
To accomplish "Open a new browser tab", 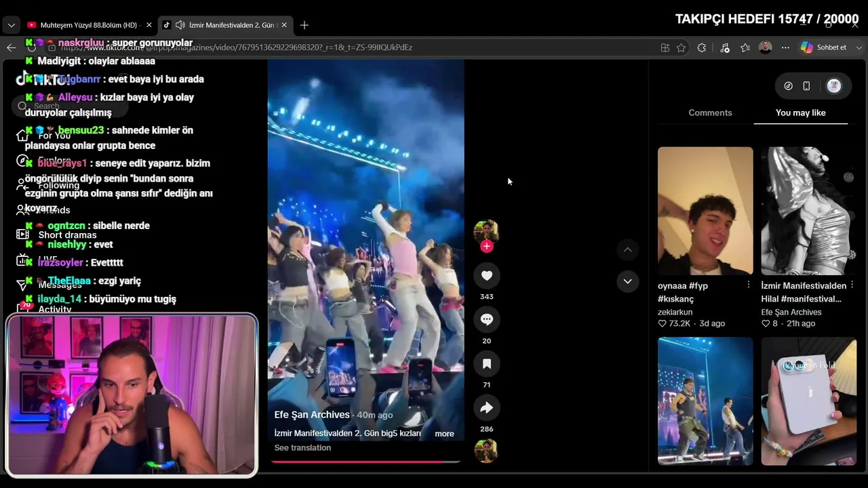I will click(304, 25).
